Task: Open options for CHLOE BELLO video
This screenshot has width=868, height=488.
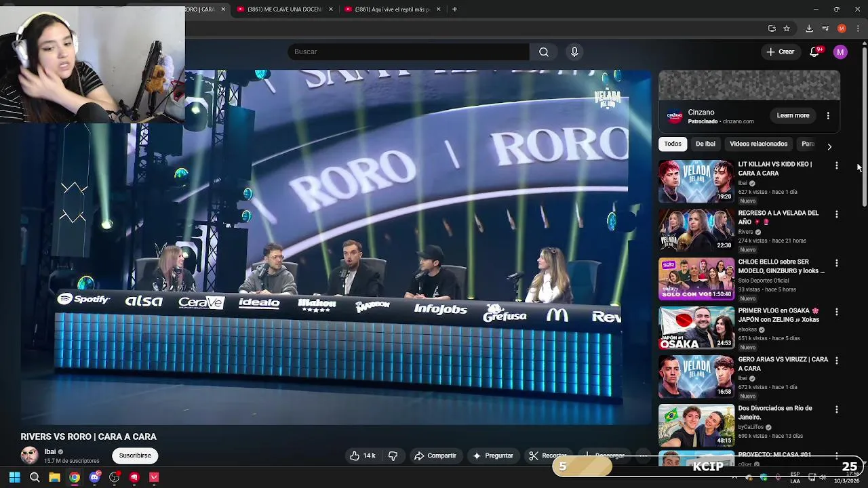Action: coord(836,263)
